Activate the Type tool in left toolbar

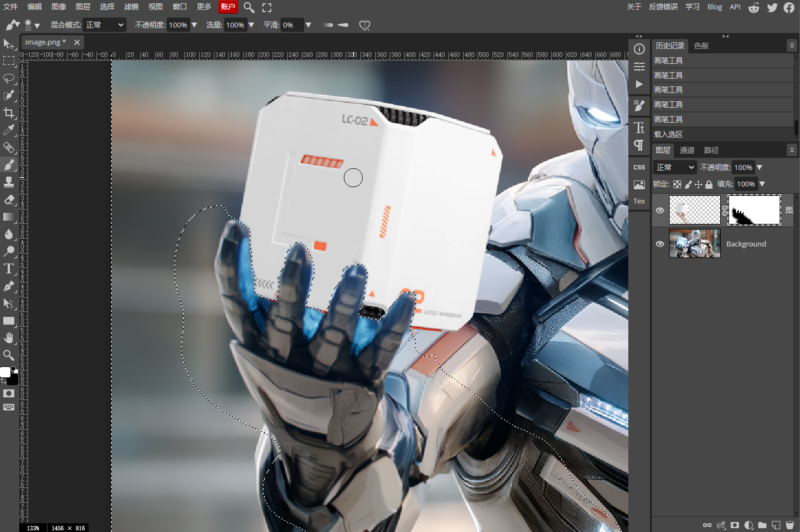[x=9, y=269]
